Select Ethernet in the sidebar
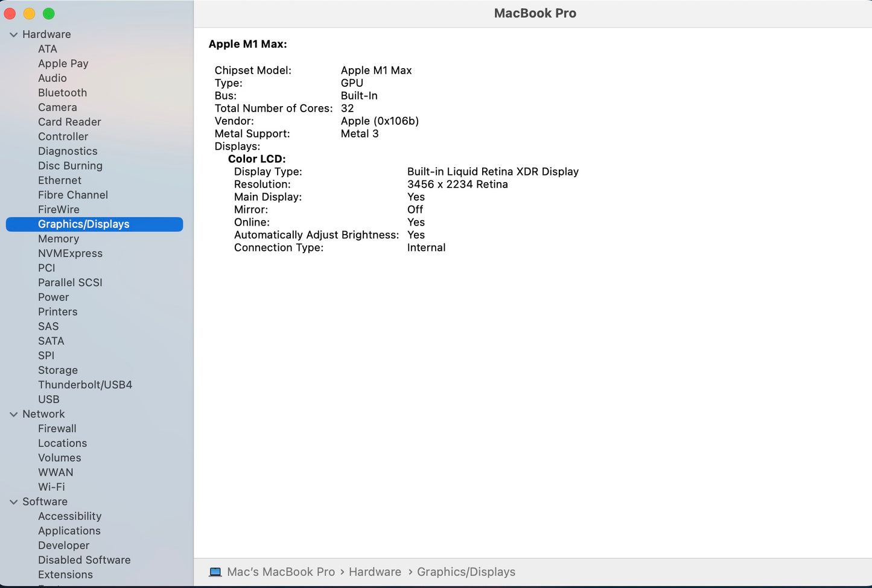This screenshot has height=588, width=872. (60, 180)
